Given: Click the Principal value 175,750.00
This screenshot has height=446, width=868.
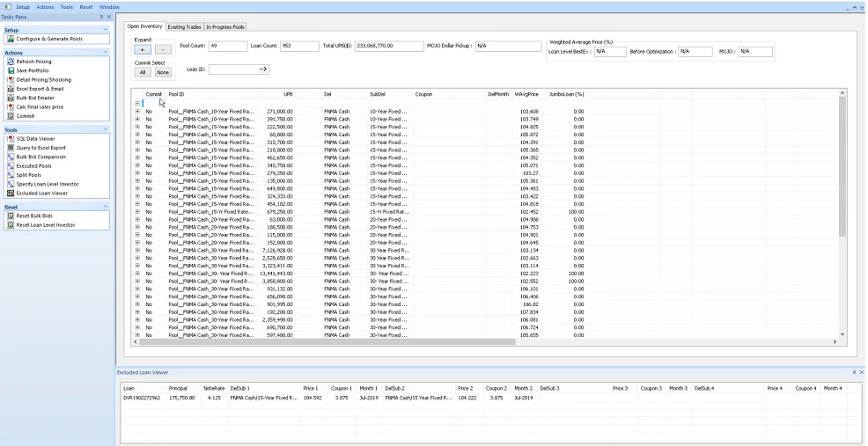Looking at the screenshot, I should click(181, 398).
